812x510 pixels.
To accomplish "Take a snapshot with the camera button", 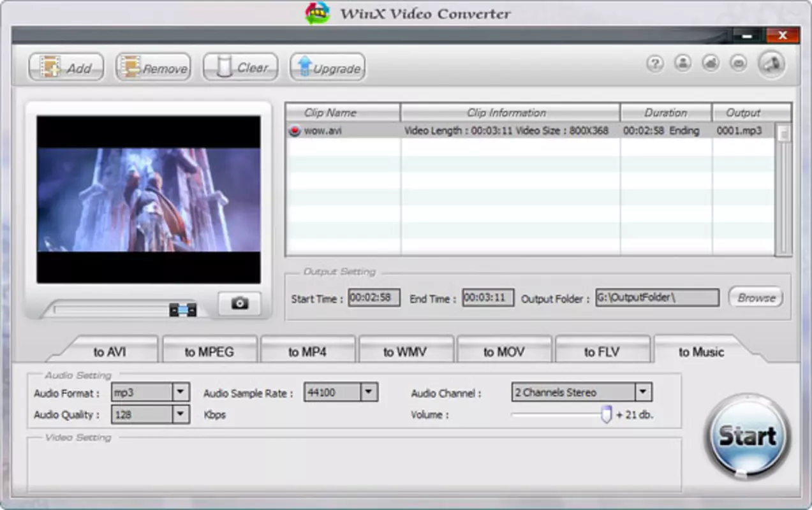I will [240, 304].
